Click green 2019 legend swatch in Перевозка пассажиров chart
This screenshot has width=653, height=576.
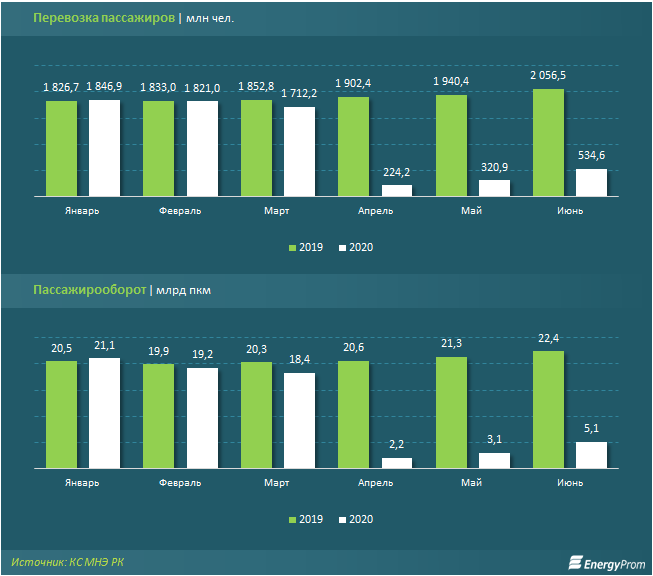click(292, 247)
